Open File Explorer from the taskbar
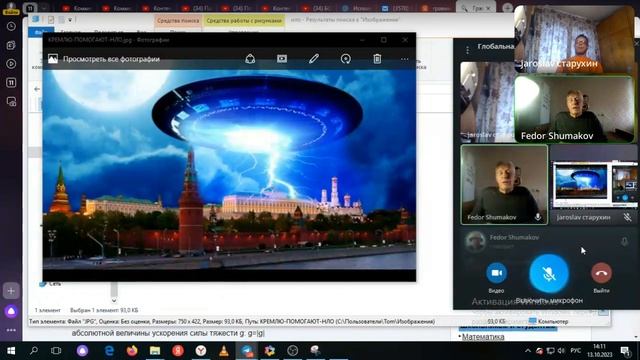 pos(155,351)
